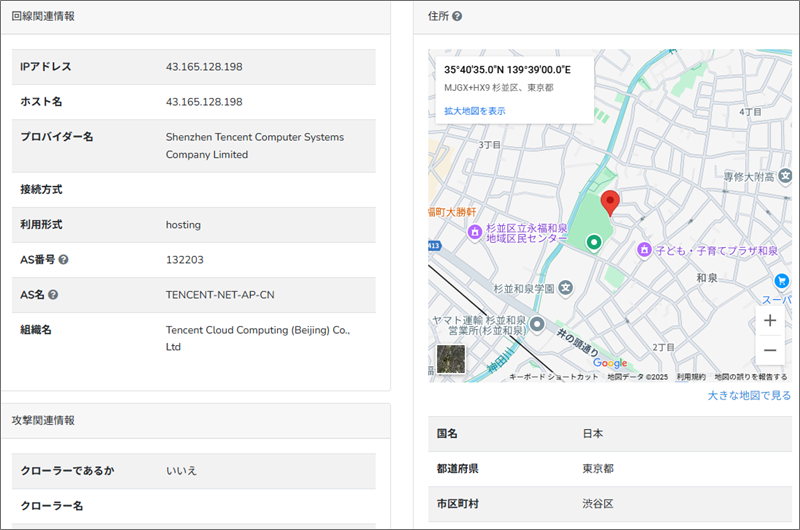The height and width of the screenshot is (530, 800).
Task: Click the 接続方式 row label
Action: (x=41, y=190)
